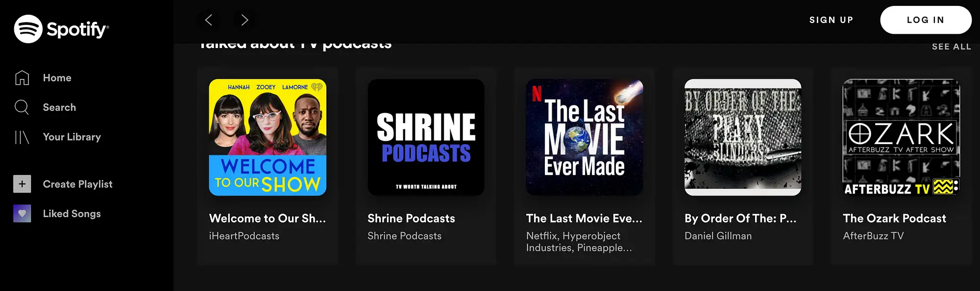Open Shrine Podcasts cover art
Image resolution: width=980 pixels, height=291 pixels.
pyautogui.click(x=426, y=137)
